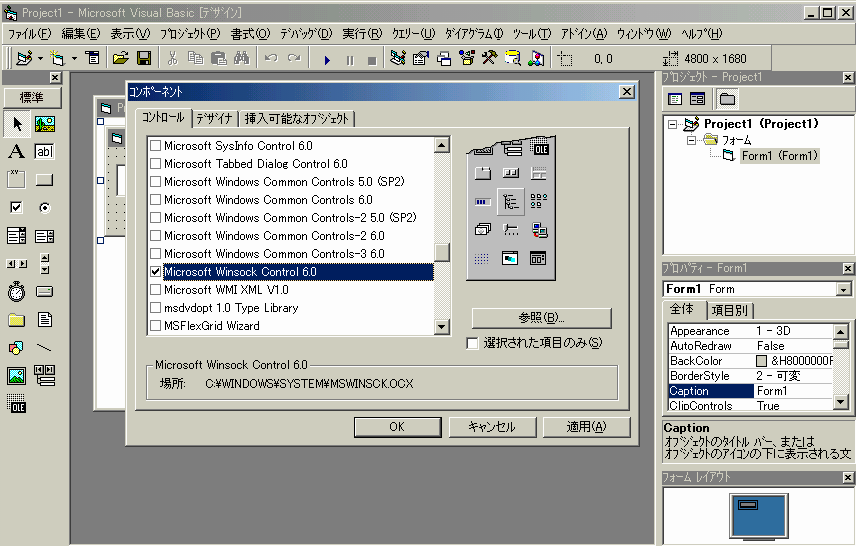Check Microsoft Windows Common Controls-3 6.0
Screen dimensions: 856x546
156,254
